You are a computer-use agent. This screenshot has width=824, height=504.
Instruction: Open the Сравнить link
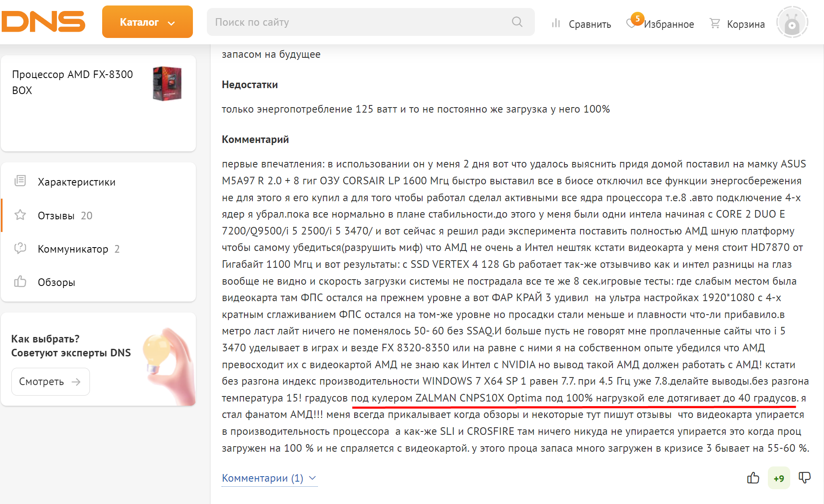pyautogui.click(x=590, y=24)
